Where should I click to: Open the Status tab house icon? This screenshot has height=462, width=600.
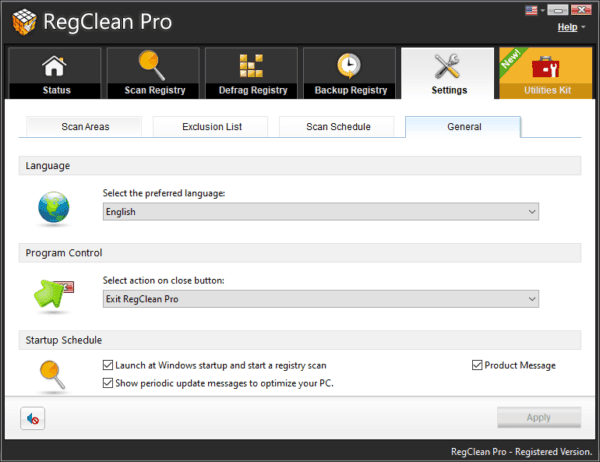click(x=54, y=66)
